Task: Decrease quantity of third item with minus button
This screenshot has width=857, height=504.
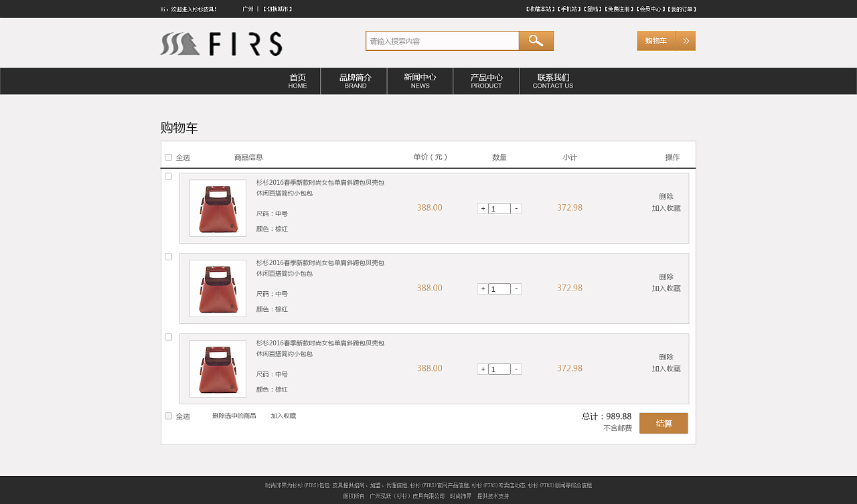Action: click(516, 369)
